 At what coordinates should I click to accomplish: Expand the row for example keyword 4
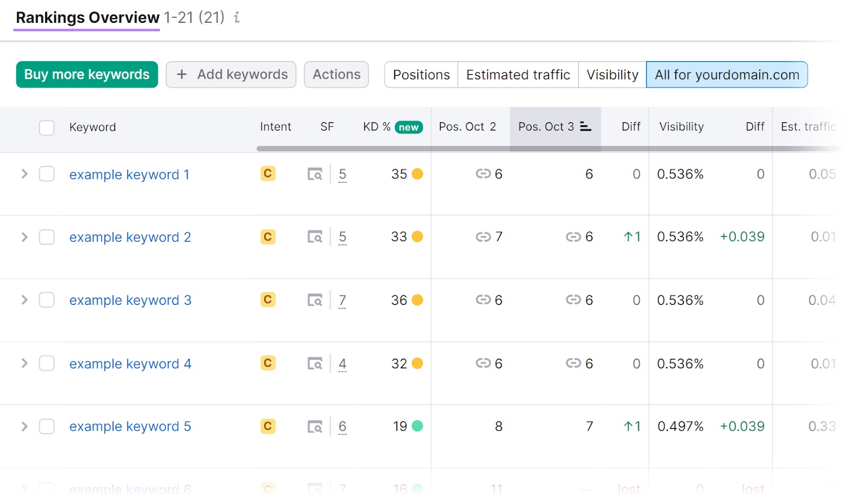(24, 363)
